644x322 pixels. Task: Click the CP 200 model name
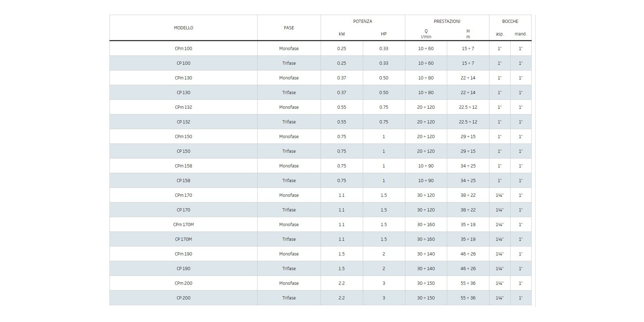tap(184, 298)
